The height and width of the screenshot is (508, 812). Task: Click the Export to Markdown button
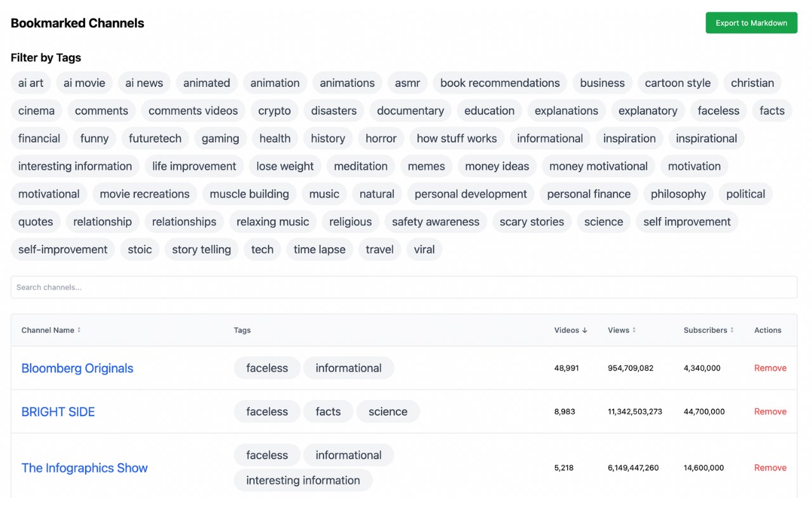pyautogui.click(x=751, y=23)
